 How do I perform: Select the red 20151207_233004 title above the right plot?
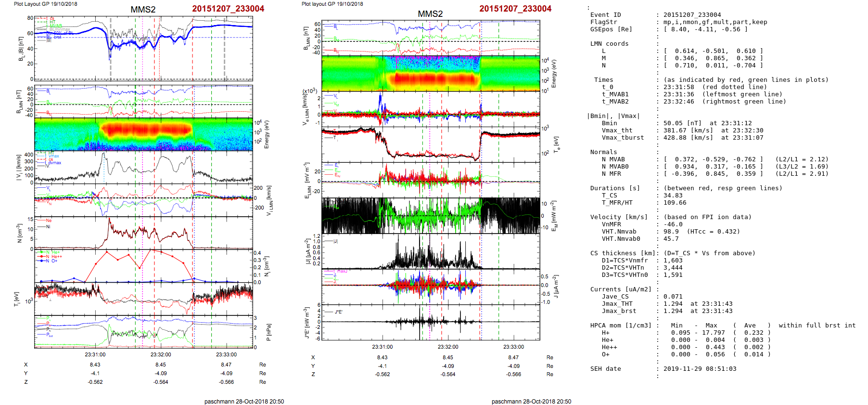tap(515, 9)
